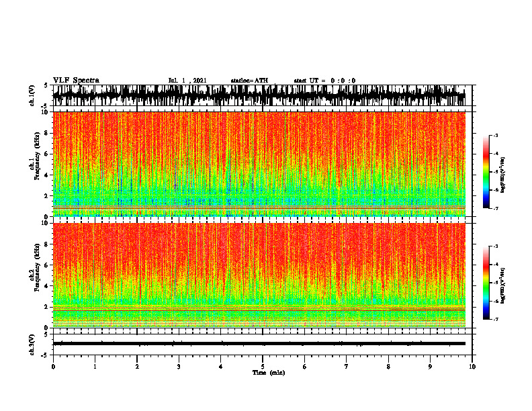Click the "Time (min)" axis label

(x=269, y=373)
